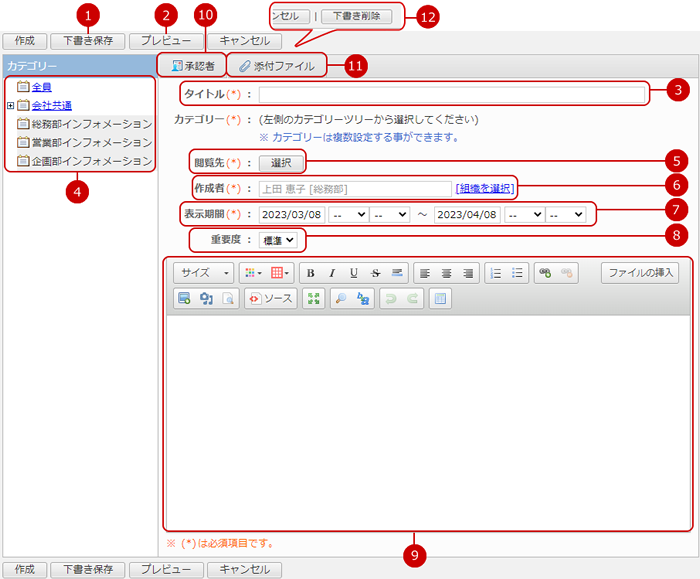
Task: Open the サイズ font size dropdown
Action: tap(204, 272)
